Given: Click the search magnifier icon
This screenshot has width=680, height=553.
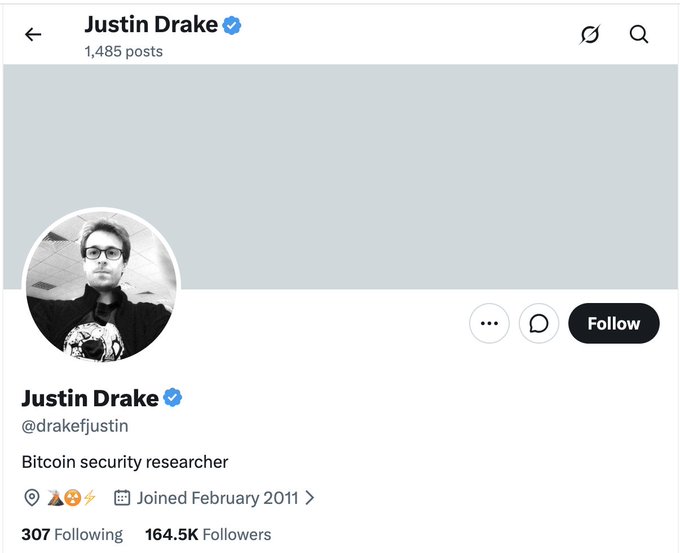Looking at the screenshot, I should coord(639,34).
